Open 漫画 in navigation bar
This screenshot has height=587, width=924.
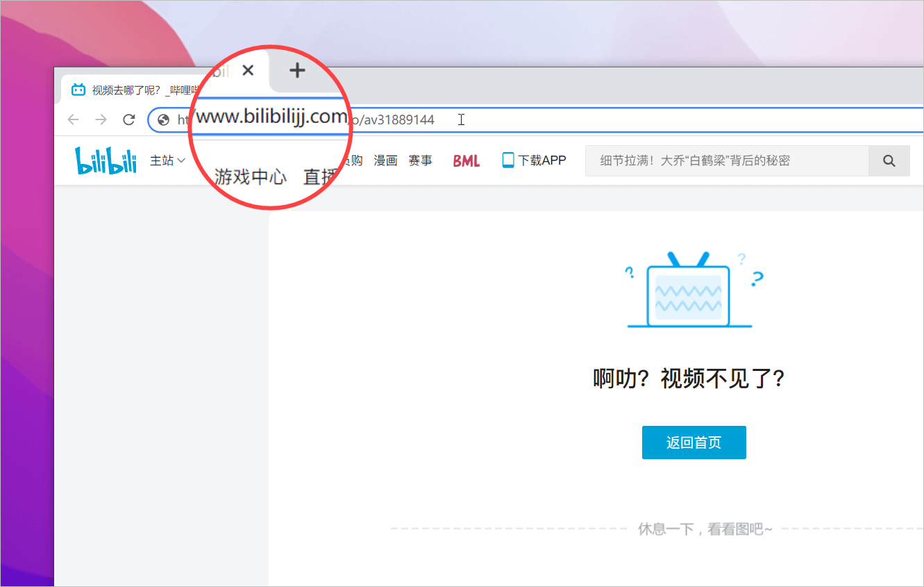385,160
